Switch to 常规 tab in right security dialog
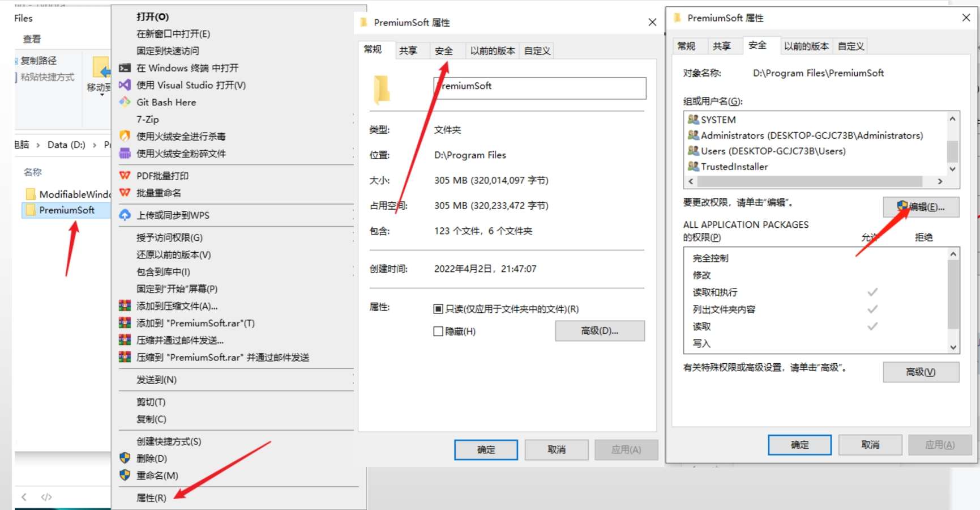The width and height of the screenshot is (980, 510). click(686, 46)
